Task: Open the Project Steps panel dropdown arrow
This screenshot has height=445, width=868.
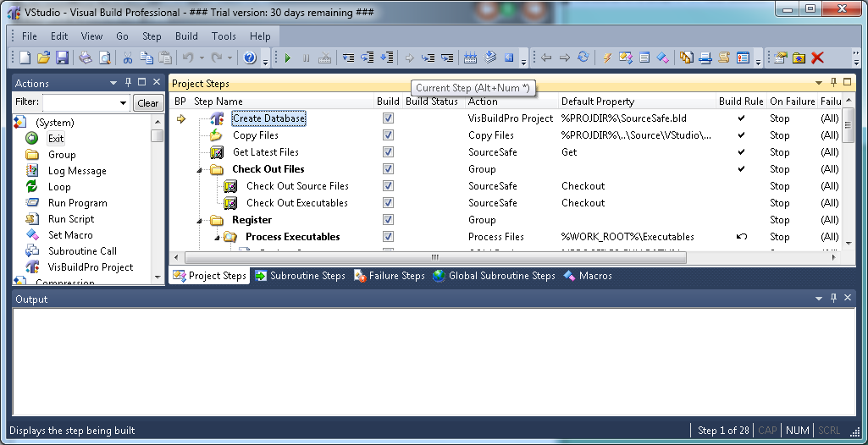Action: (x=819, y=82)
